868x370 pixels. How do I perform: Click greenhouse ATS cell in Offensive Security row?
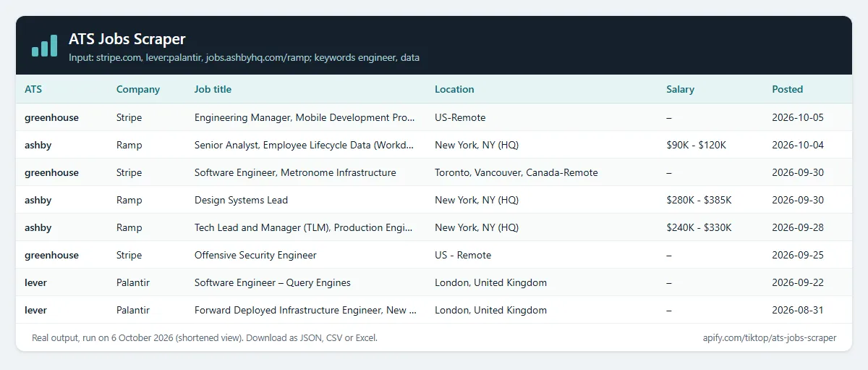(51, 254)
